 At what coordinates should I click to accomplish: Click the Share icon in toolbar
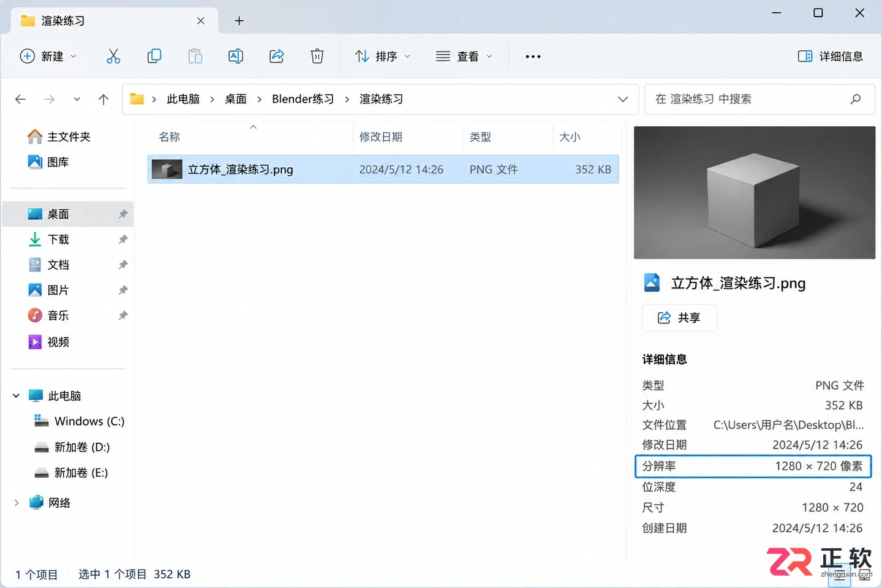pos(277,56)
